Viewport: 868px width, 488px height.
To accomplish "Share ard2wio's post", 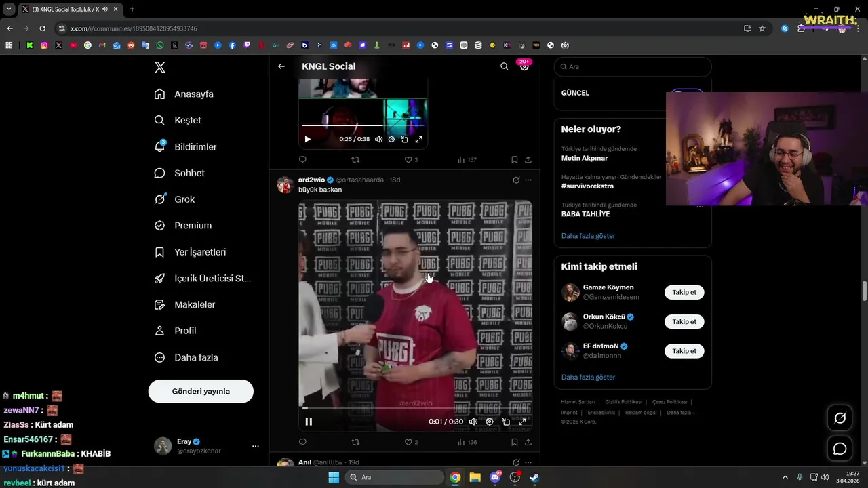I will pos(528,442).
